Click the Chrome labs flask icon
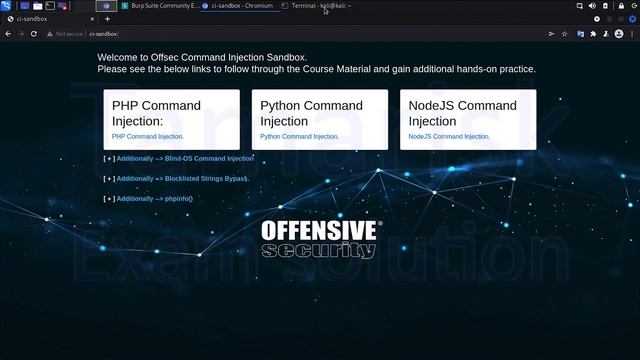Screen dimensions: 640x360 (606, 34)
